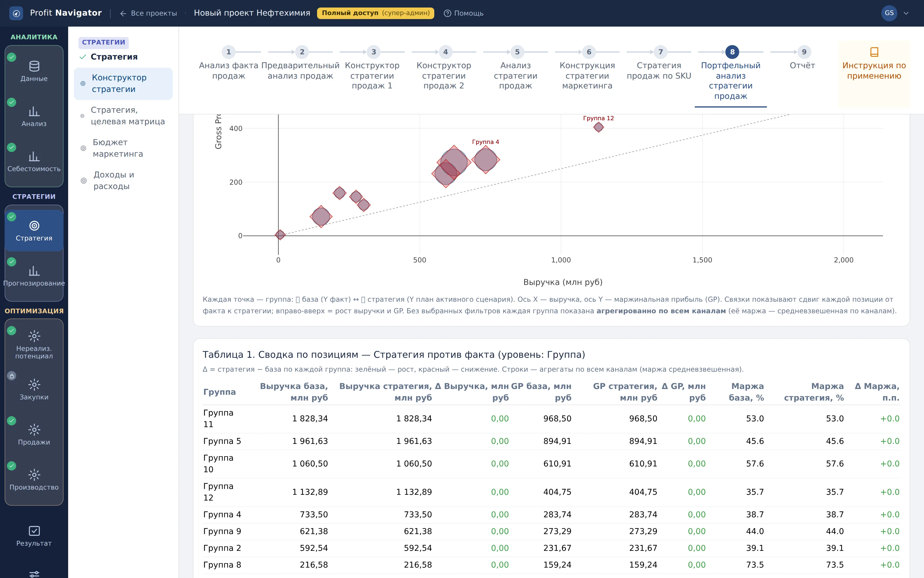Open the Себестоимость sidebar item
Screen dimensions: 924x578
[x=34, y=162]
